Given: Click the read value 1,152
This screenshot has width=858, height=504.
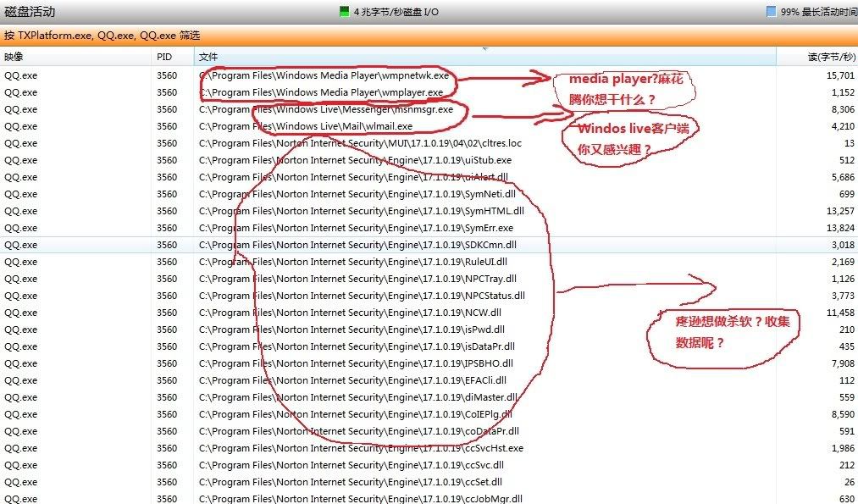Looking at the screenshot, I should pos(844,92).
